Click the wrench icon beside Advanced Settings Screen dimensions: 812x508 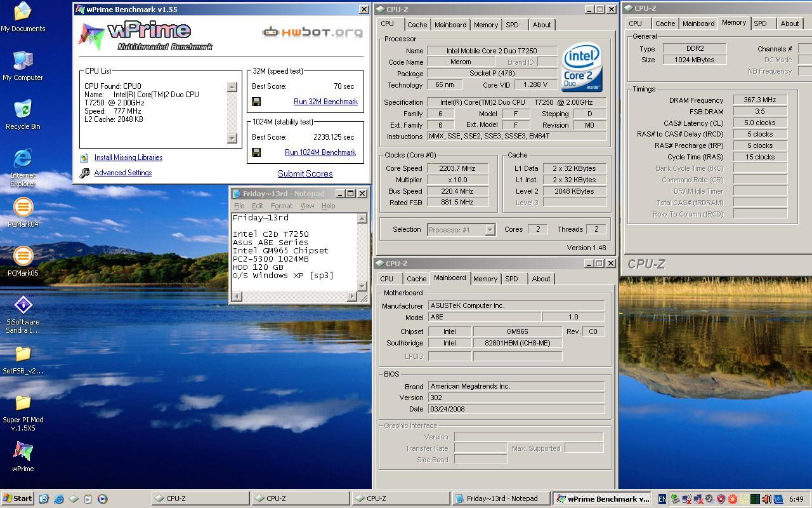[x=84, y=173]
